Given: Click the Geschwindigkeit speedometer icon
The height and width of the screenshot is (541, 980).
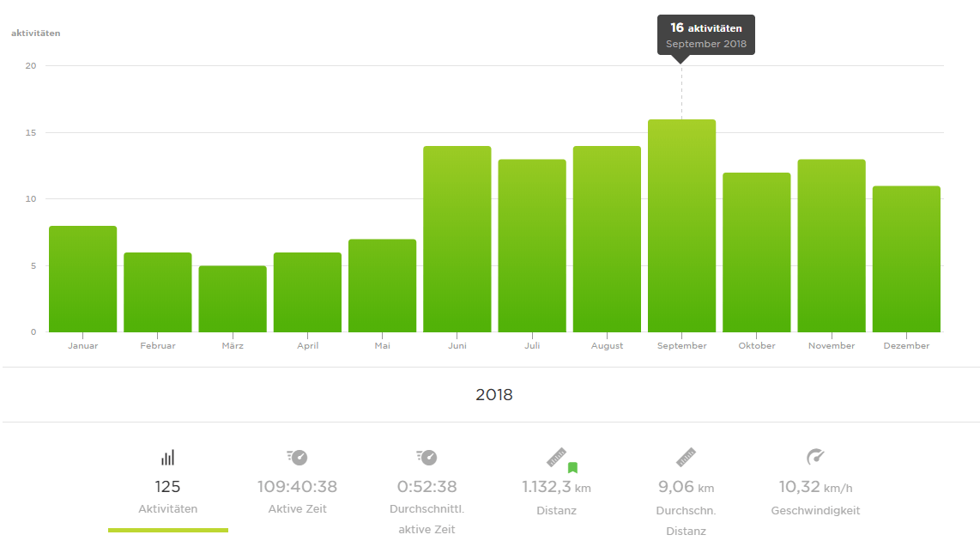Looking at the screenshot, I should click(815, 457).
